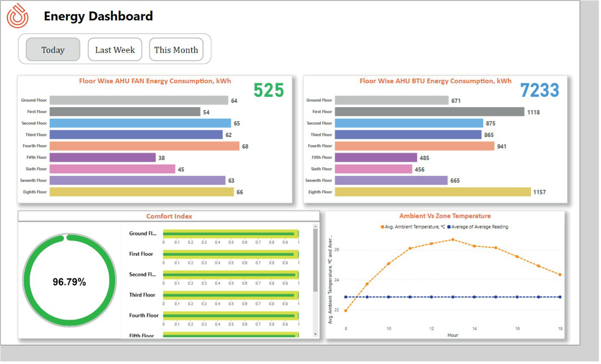
Task: Select the Today filter button
Action: tap(53, 50)
